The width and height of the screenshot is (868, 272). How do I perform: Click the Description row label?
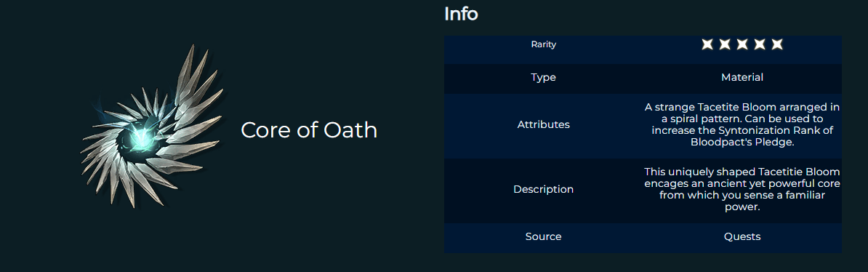(543, 190)
